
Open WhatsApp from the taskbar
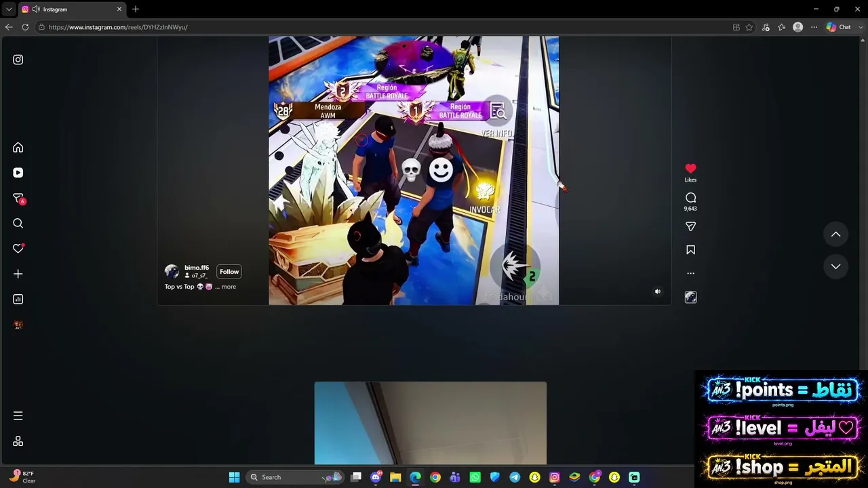[x=475, y=477]
